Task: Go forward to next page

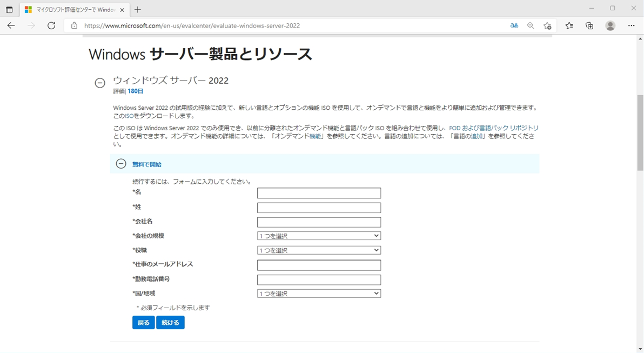Action: point(31,25)
